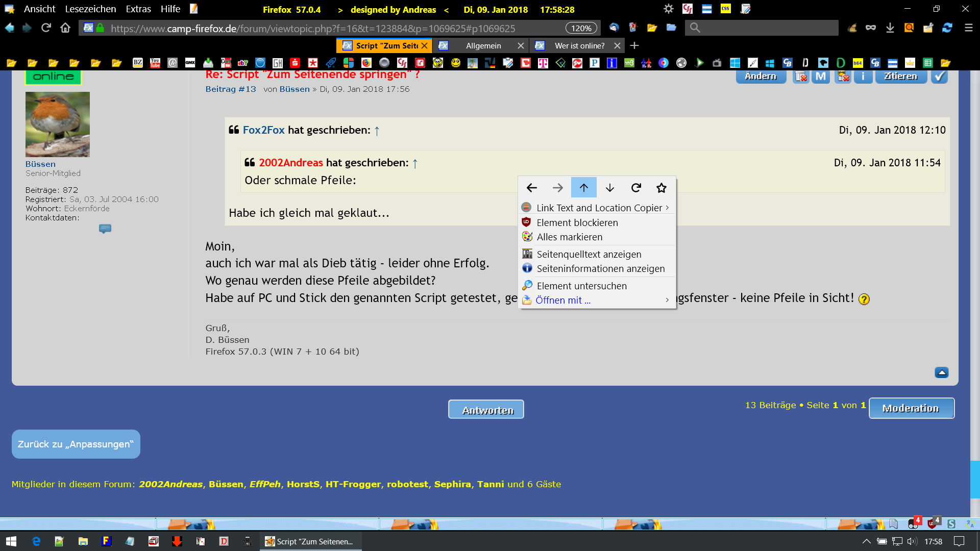Open the downloads arrow in toolbar

890,28
